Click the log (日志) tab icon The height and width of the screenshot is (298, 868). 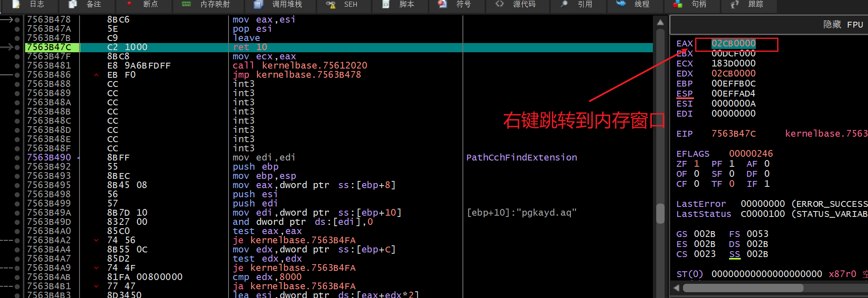click(x=17, y=4)
